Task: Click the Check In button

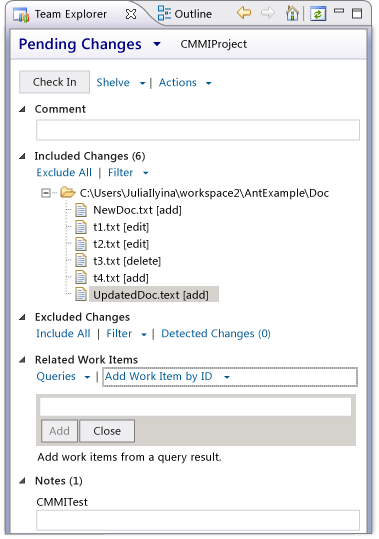Action: coord(55,82)
